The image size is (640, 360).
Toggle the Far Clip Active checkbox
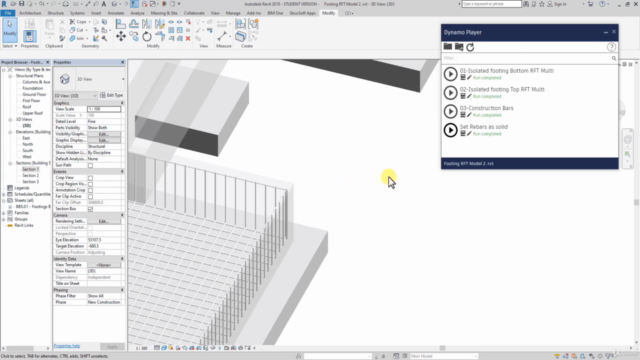(90, 196)
